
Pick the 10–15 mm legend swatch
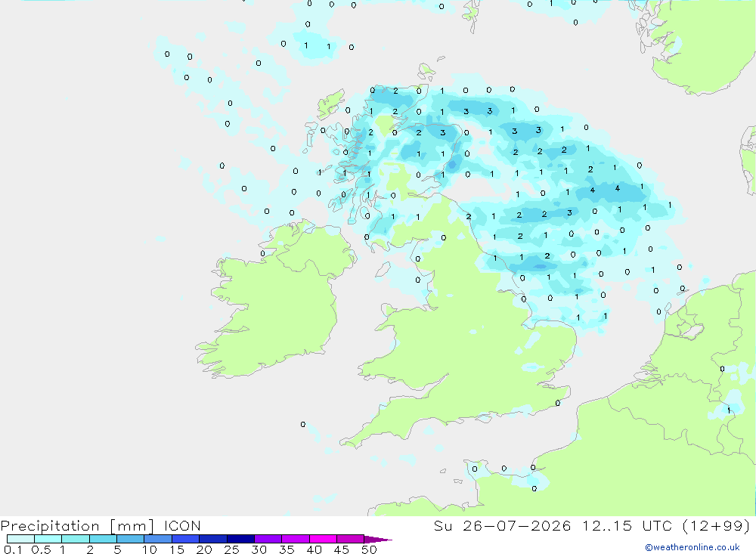click(158, 539)
